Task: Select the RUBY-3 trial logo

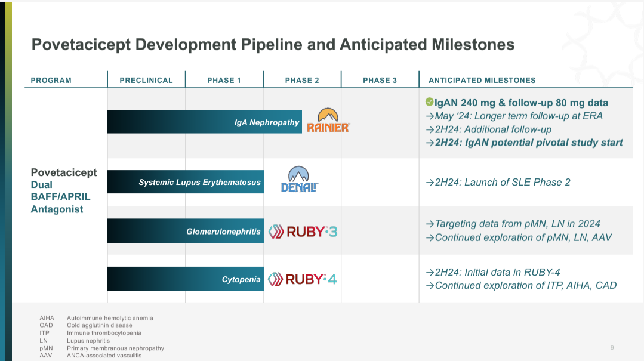Action: click(303, 232)
